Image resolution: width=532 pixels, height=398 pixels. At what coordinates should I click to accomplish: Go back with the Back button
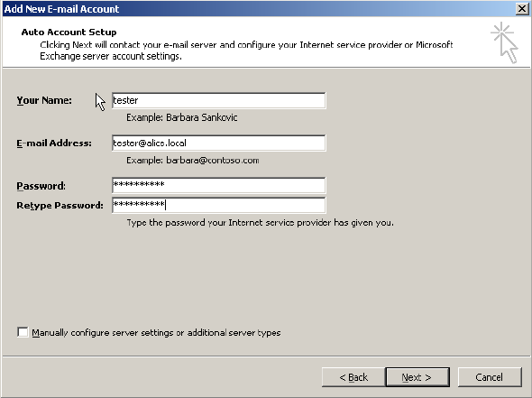[x=353, y=377]
